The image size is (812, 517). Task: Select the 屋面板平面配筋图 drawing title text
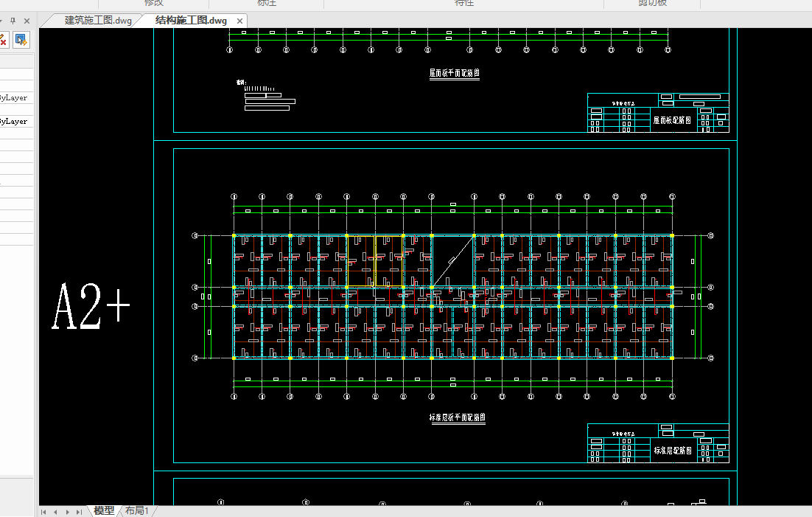454,73
